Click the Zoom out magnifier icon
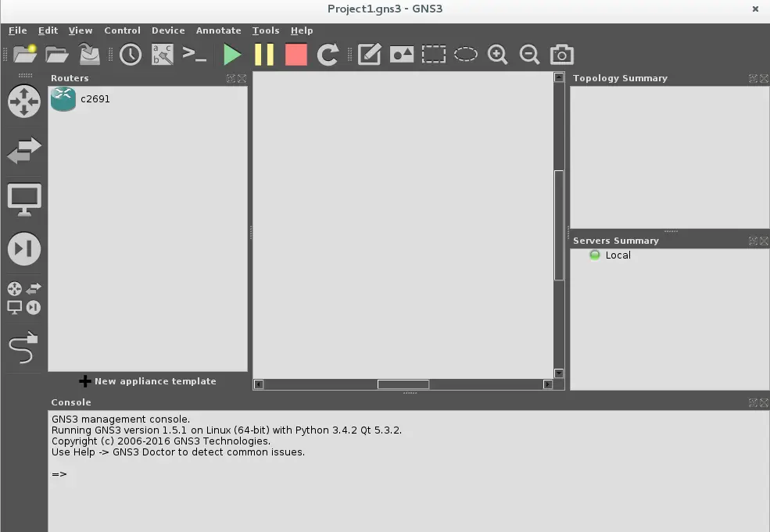 529,54
